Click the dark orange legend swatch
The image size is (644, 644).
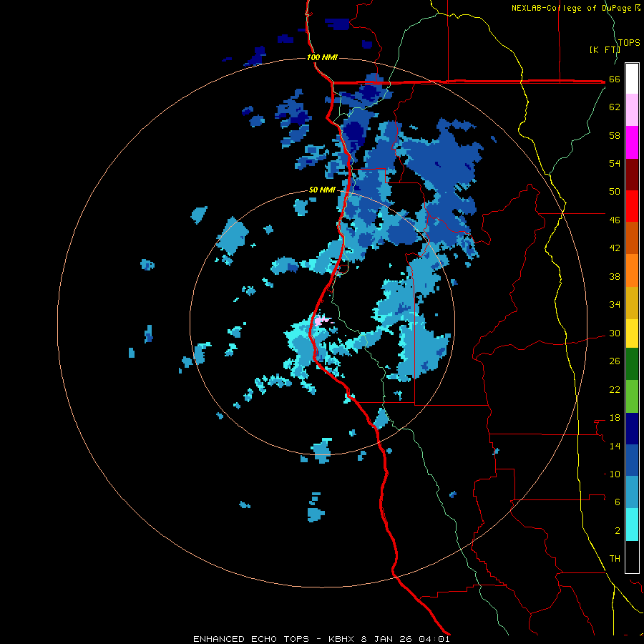(x=632, y=238)
